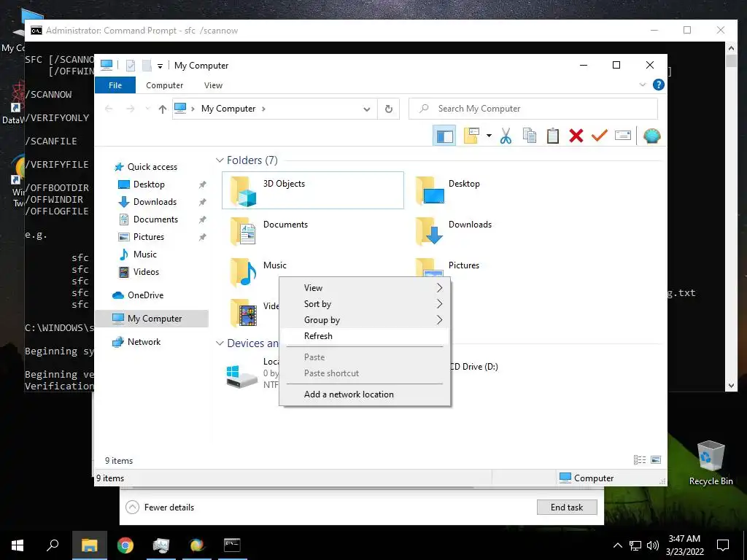
Task: Collapse the Devices and drives group
Action: (220, 343)
